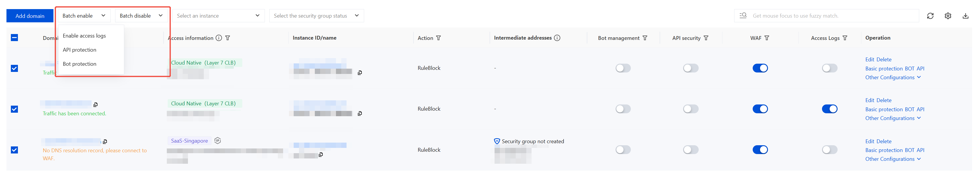The image size is (980, 174).
Task: Choose Enable access logs menu option
Action: coord(85,36)
